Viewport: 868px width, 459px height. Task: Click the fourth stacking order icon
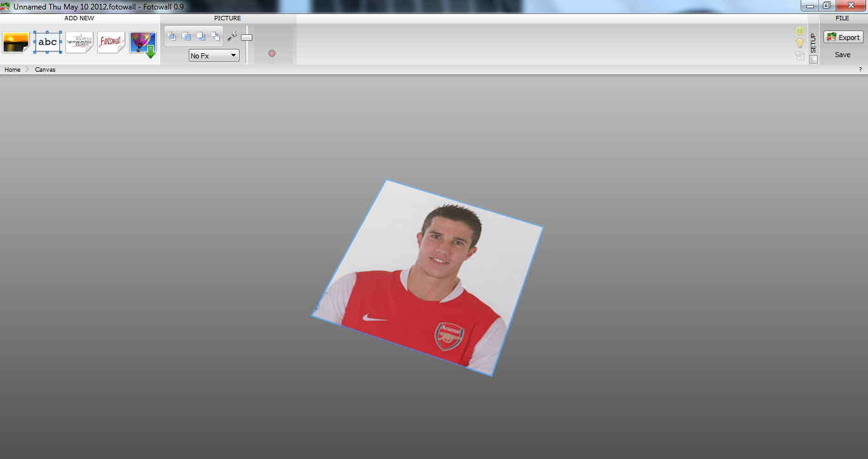(215, 36)
